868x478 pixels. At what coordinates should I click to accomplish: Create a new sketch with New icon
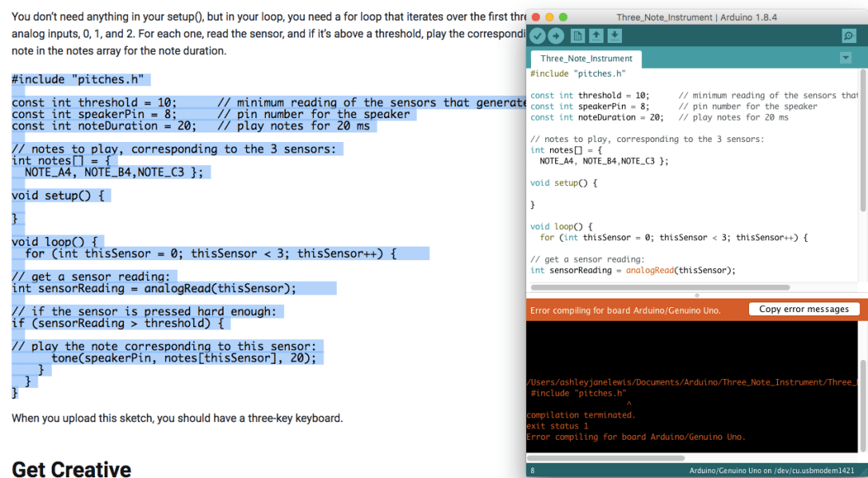click(577, 36)
